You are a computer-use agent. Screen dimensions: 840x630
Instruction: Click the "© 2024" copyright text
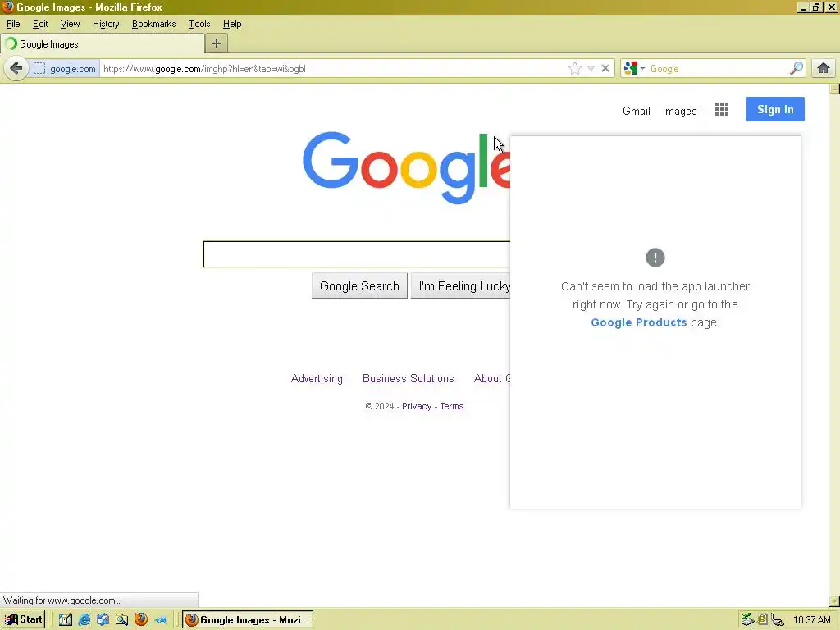(379, 406)
